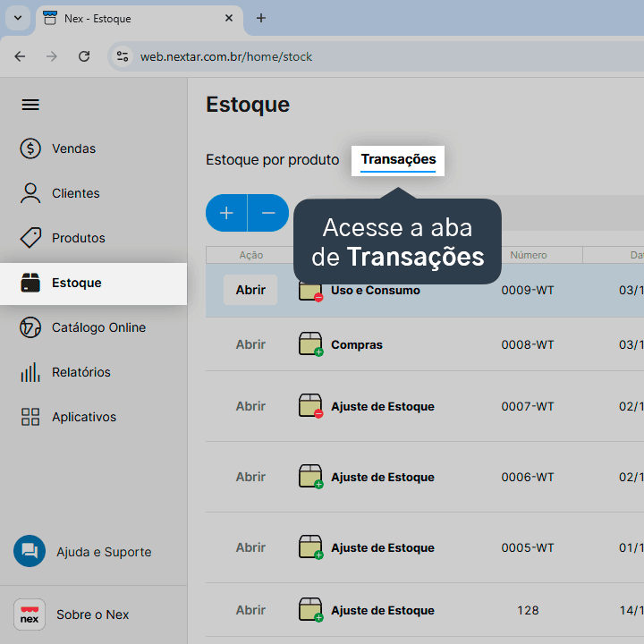Open transaction 0005-WT with Abrir

click(250, 547)
